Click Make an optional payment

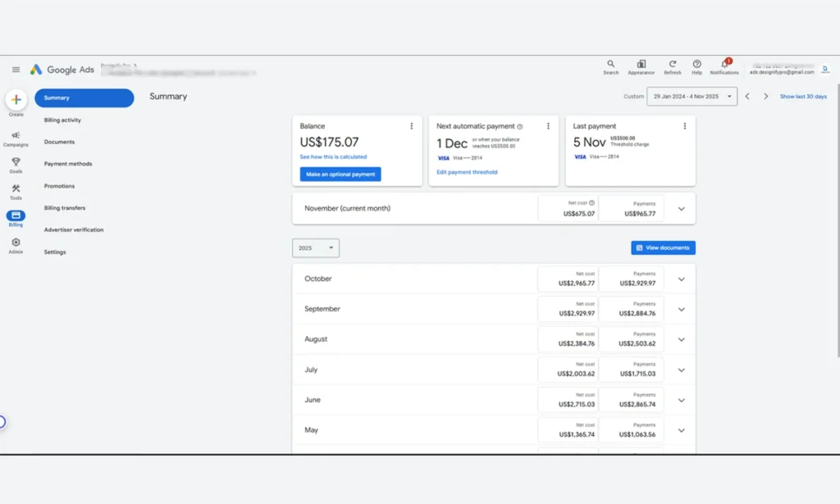tap(341, 174)
